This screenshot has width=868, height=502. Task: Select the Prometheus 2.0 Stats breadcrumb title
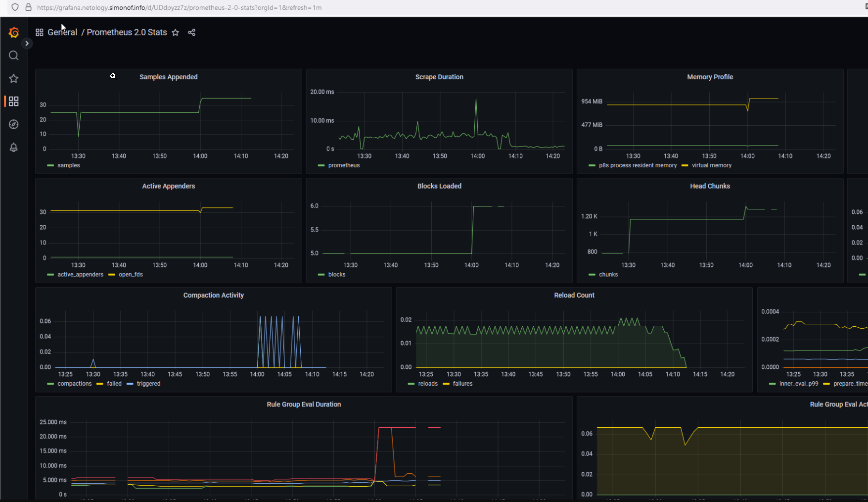click(127, 32)
